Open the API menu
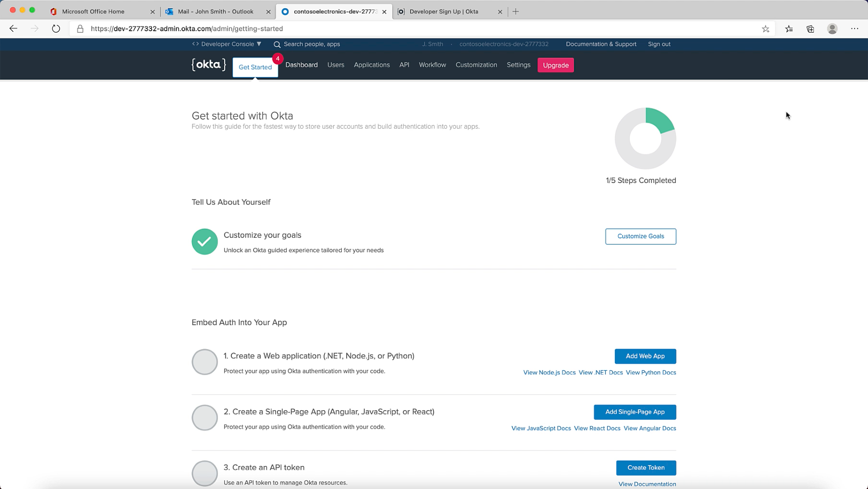The height and width of the screenshot is (489, 868). pos(404,65)
